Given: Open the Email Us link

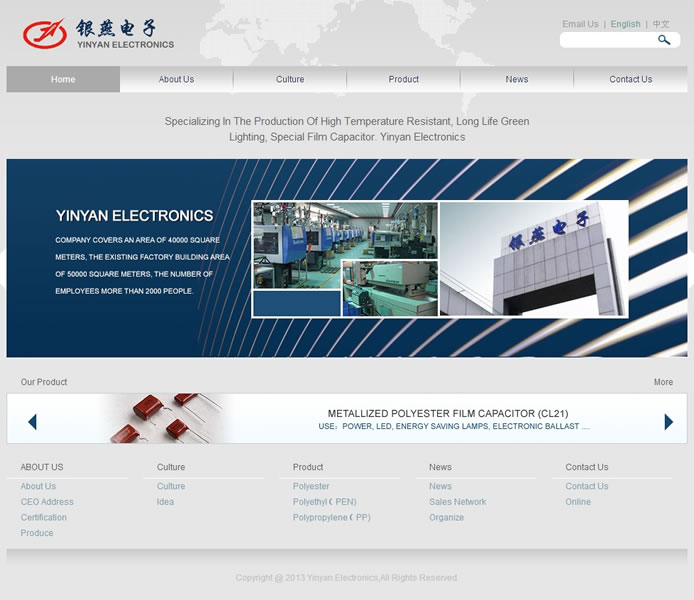Looking at the screenshot, I should [x=580, y=24].
